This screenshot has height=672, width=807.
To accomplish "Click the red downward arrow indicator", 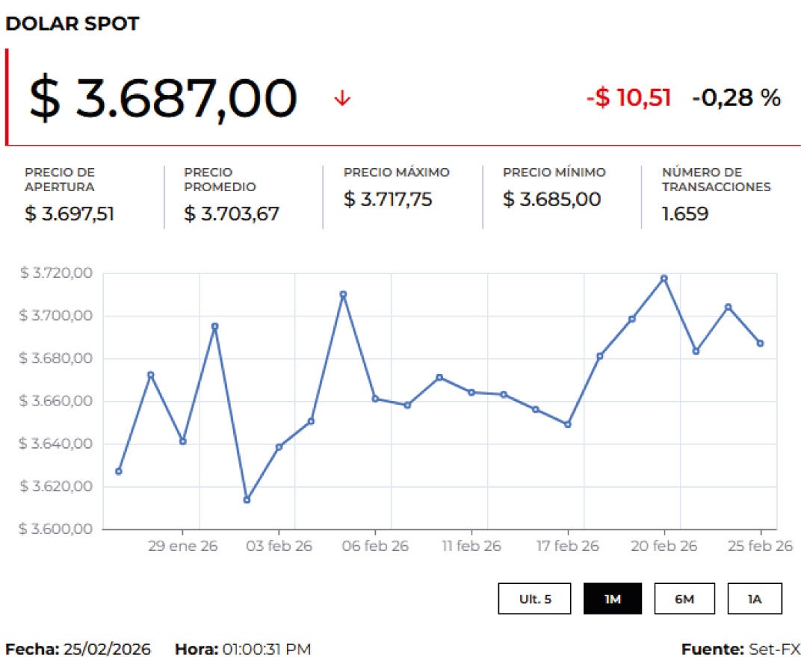I will click(342, 97).
